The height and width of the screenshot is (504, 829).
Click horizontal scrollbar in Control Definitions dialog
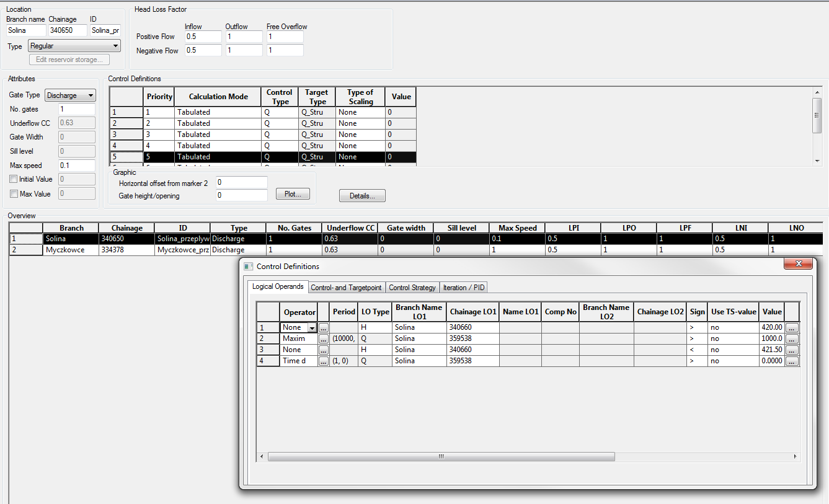click(441, 456)
